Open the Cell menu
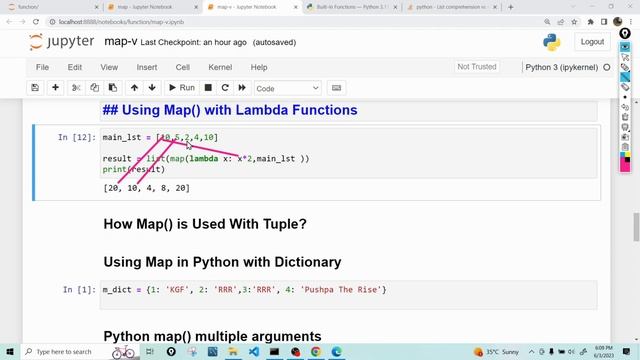 (182, 67)
